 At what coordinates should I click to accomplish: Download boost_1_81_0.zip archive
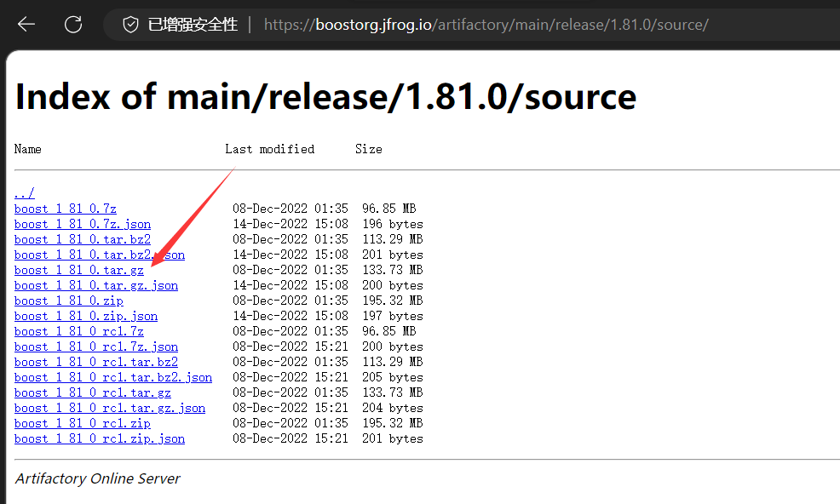point(69,300)
